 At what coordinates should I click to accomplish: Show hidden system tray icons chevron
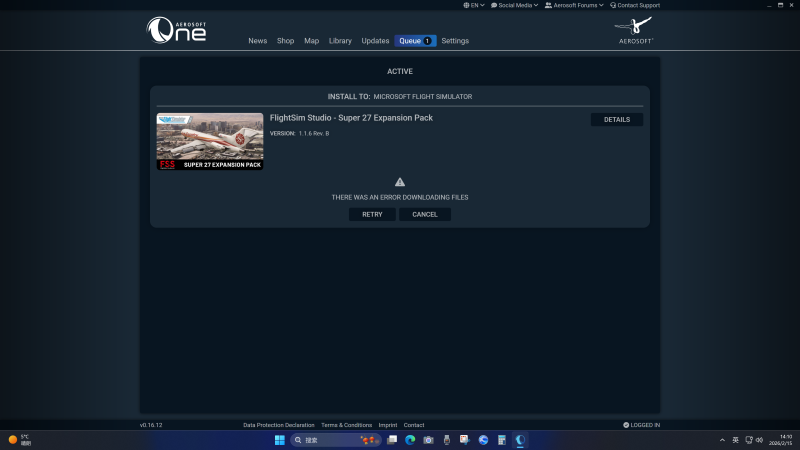tap(722, 440)
